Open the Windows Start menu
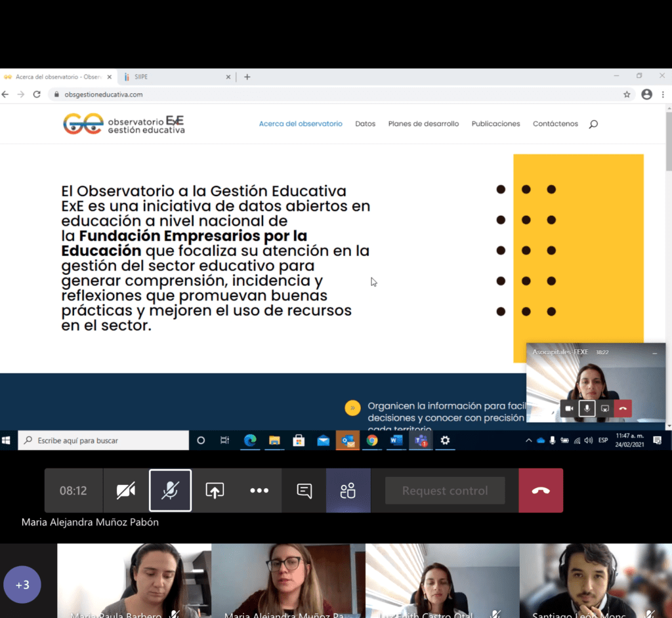The image size is (672, 618). tap(6, 440)
